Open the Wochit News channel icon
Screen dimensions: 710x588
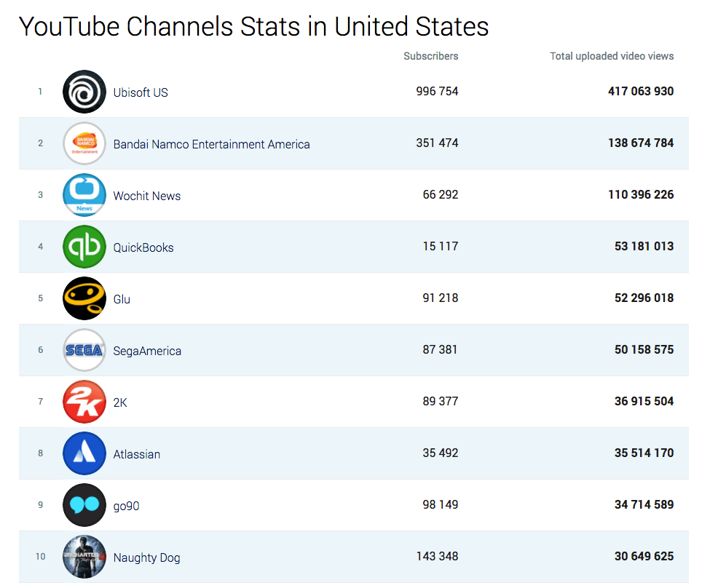pyautogui.click(x=84, y=195)
